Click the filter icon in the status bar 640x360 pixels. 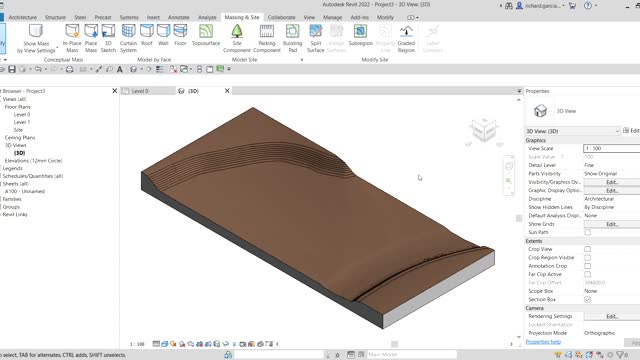(x=620, y=355)
